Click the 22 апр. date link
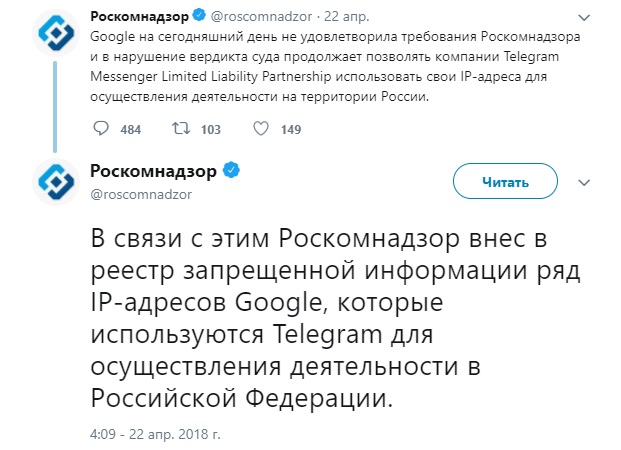The image size is (621, 450). pos(347,16)
